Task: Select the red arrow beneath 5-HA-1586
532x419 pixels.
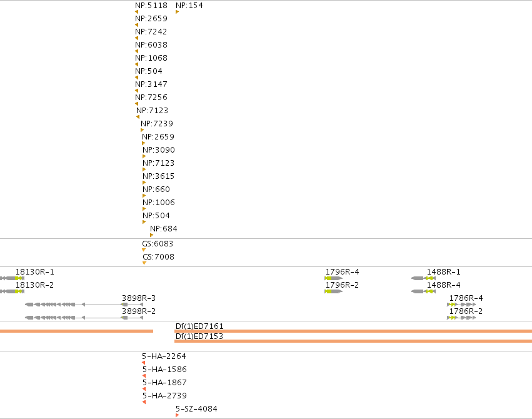Action: 144,376
